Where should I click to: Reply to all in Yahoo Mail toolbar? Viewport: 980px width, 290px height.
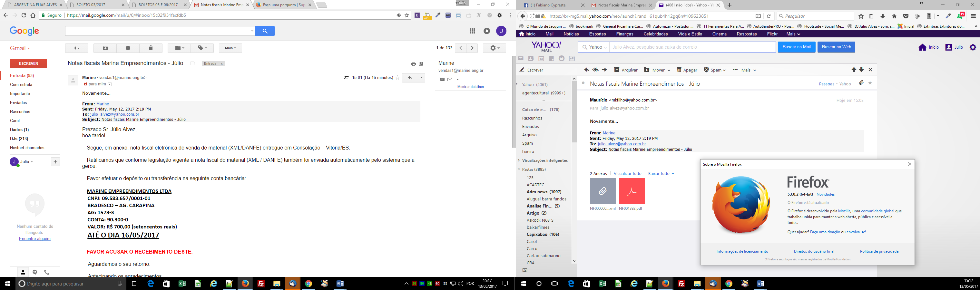point(595,70)
